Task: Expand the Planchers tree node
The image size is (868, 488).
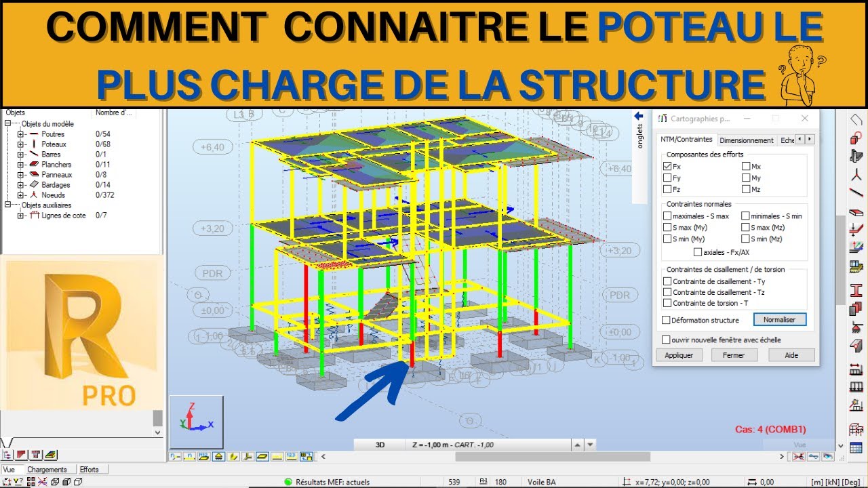Action: (x=20, y=165)
